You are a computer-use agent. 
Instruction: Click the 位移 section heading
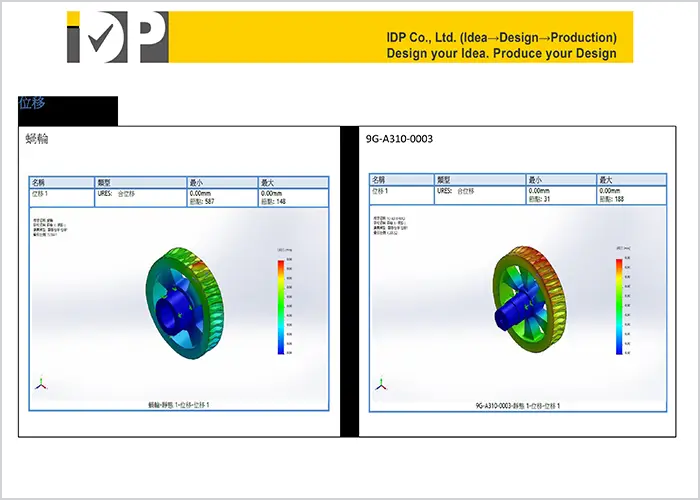click(x=32, y=103)
